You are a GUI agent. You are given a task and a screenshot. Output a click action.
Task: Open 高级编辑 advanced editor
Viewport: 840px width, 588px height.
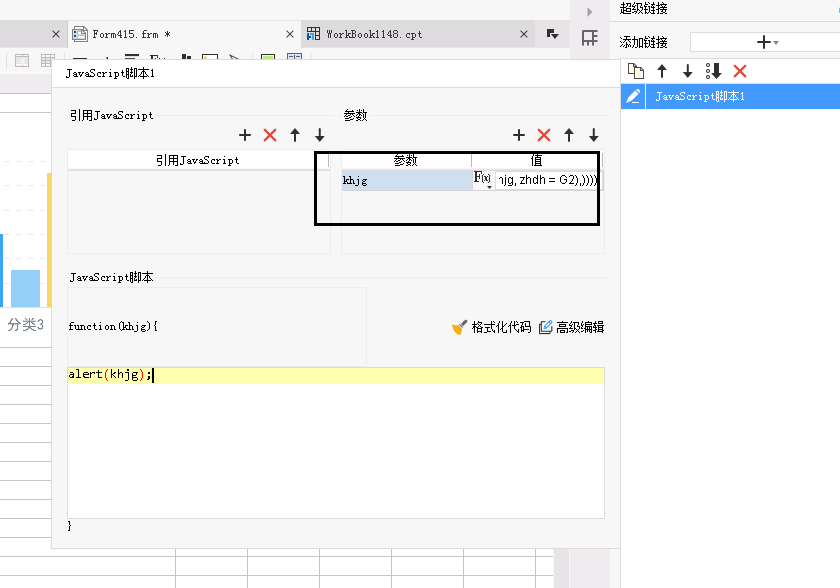click(x=572, y=327)
